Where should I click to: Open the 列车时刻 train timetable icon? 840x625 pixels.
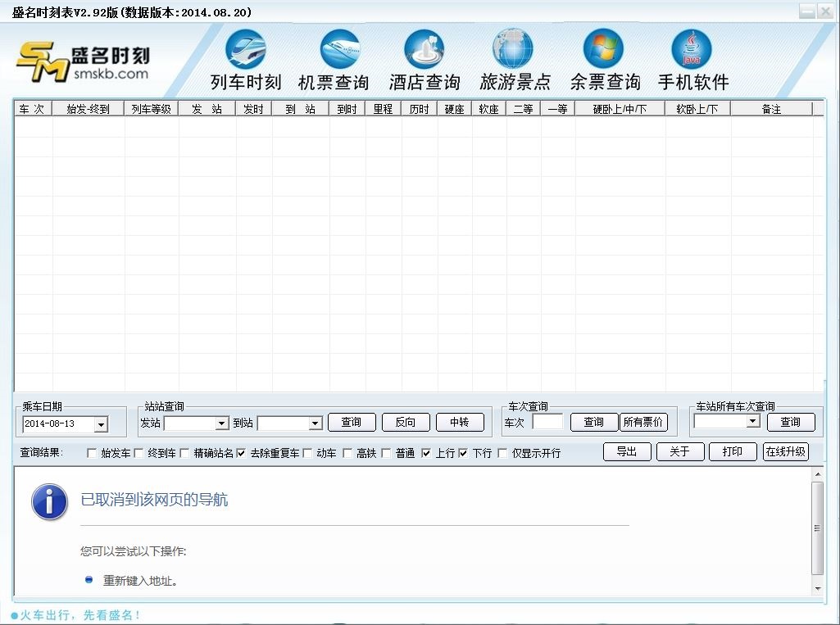click(246, 50)
